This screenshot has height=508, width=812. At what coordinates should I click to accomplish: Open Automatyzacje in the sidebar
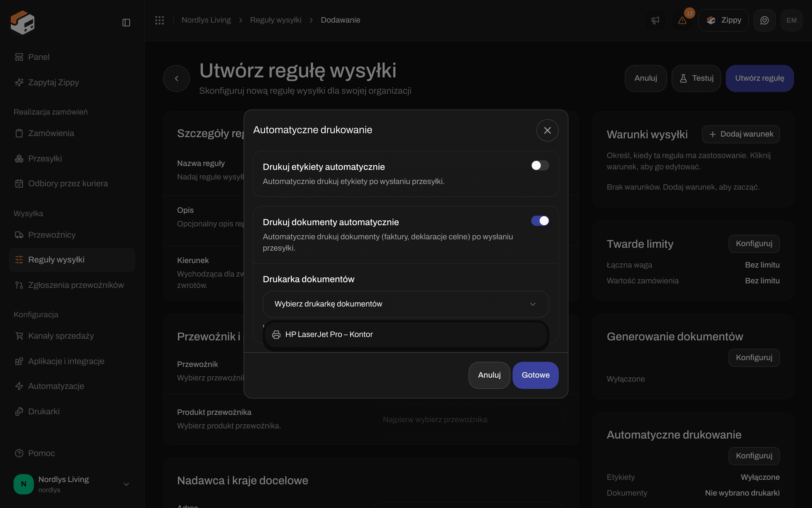(72, 386)
